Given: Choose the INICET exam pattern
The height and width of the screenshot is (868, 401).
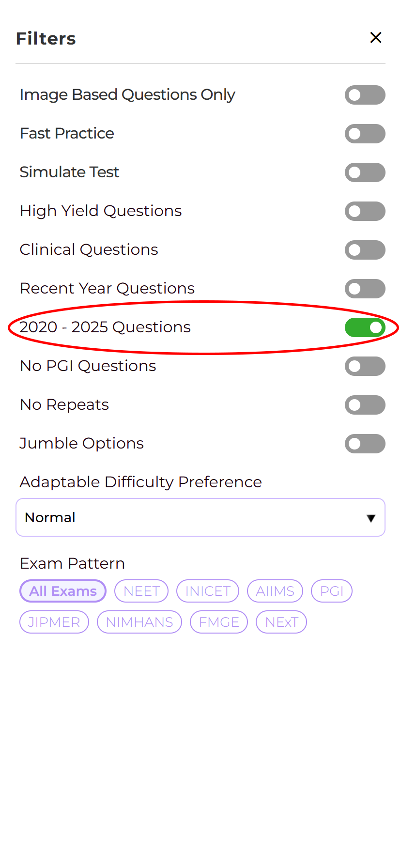Looking at the screenshot, I should 207,591.
